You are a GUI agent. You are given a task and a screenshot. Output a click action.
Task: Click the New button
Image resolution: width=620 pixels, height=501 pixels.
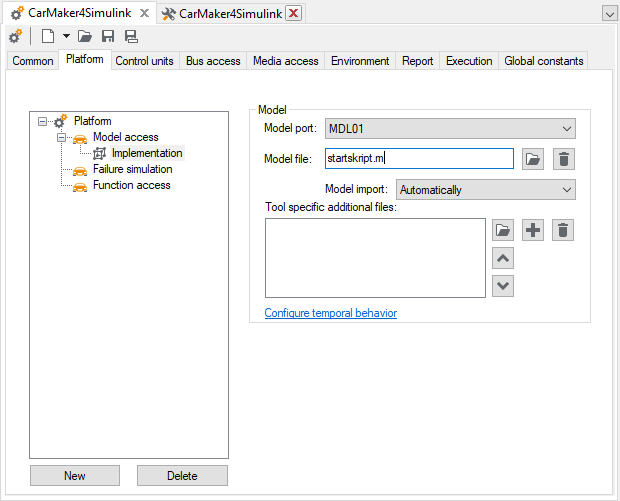pos(75,475)
